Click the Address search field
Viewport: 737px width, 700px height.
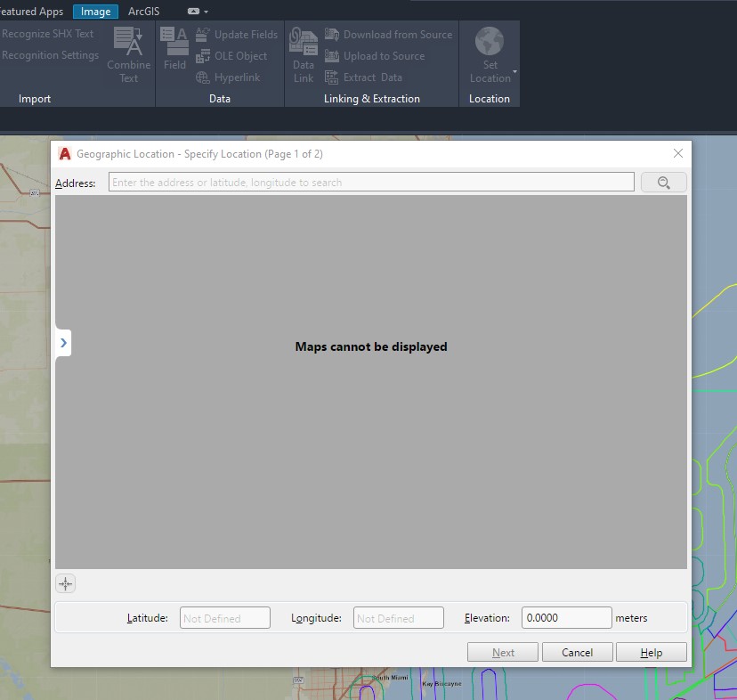click(370, 182)
